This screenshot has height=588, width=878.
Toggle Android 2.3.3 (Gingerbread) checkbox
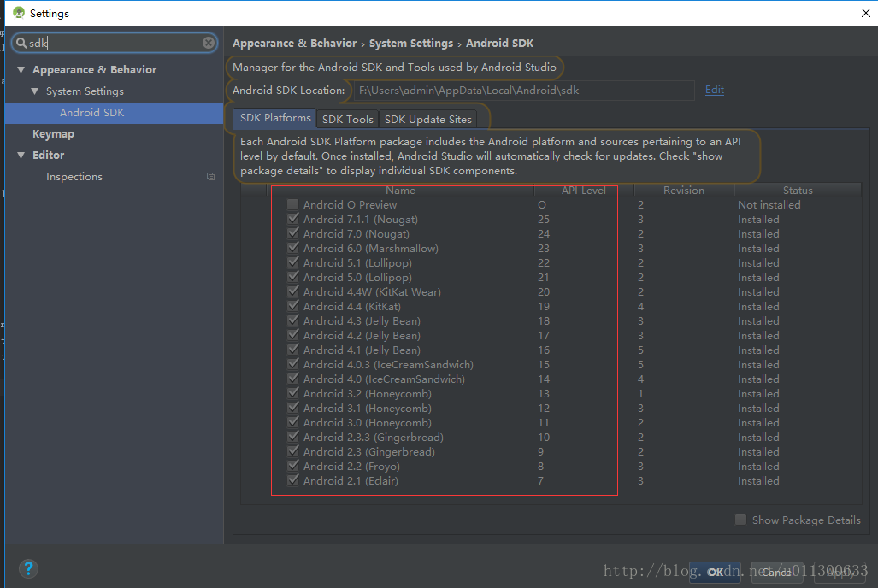293,438
